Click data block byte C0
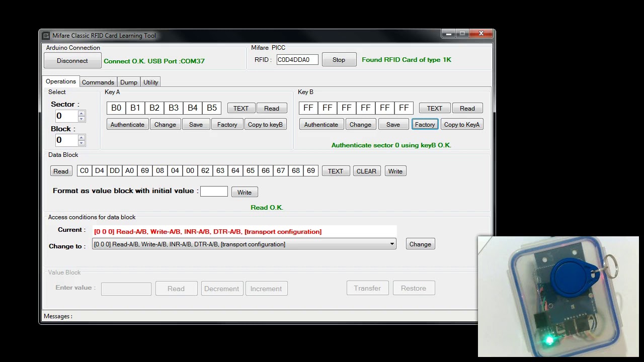Screen dimensions: 644x362 (85, 171)
